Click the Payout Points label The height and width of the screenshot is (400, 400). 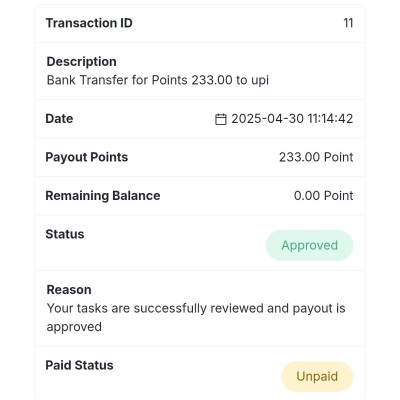coord(87,157)
